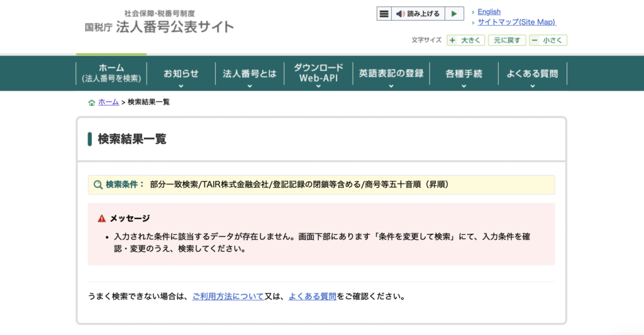Switch to the English site link

click(489, 12)
